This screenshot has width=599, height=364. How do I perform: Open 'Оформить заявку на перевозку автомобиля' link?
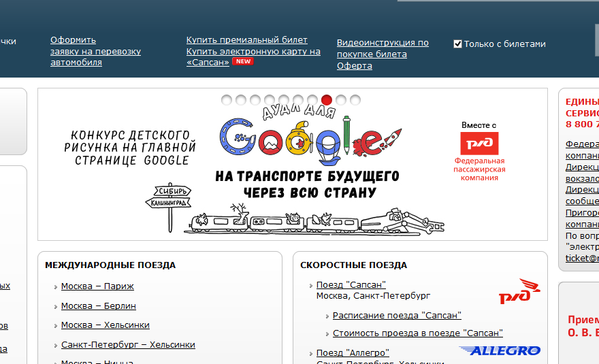click(x=95, y=51)
